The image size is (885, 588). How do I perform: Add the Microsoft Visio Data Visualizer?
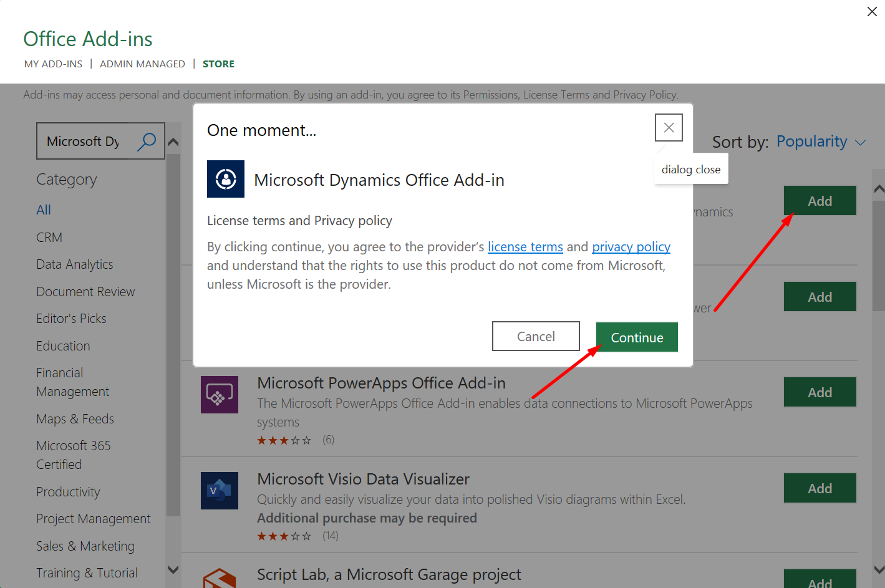click(x=820, y=488)
